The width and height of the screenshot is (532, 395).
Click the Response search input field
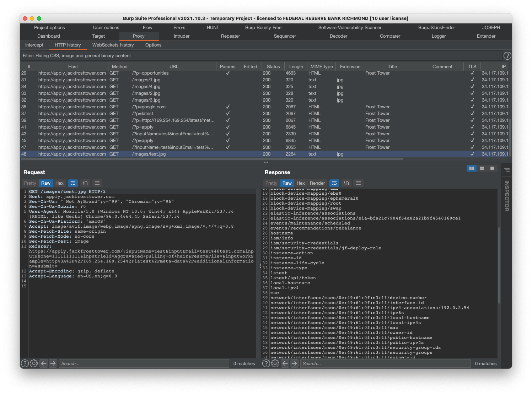(x=386, y=363)
